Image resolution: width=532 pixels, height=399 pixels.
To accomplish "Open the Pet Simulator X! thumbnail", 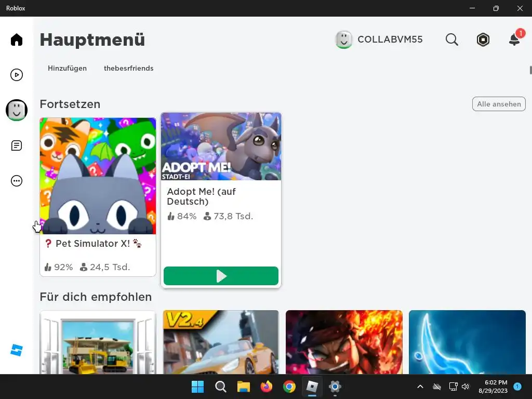I will pyautogui.click(x=98, y=176).
